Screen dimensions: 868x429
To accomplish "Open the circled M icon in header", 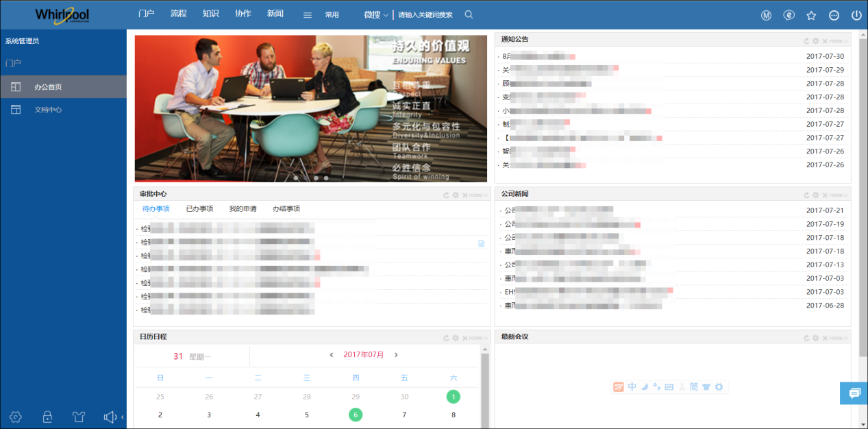I will pyautogui.click(x=766, y=15).
